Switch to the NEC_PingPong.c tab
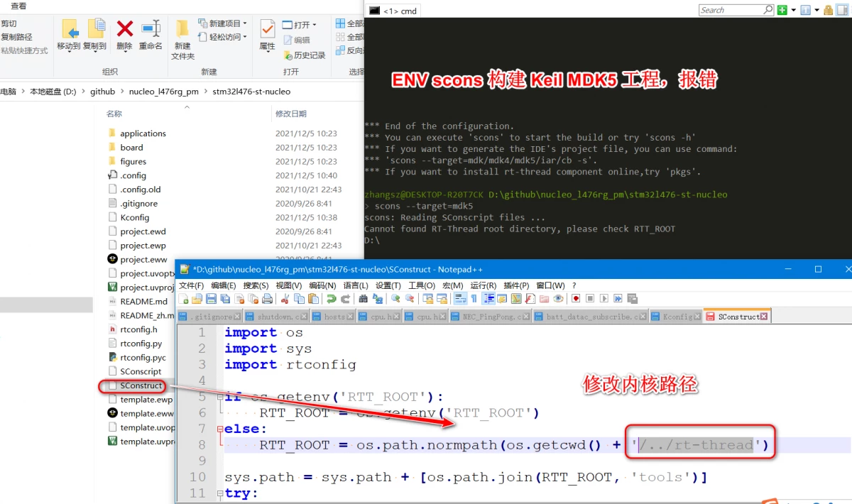This screenshot has height=504, width=852. 491,317
